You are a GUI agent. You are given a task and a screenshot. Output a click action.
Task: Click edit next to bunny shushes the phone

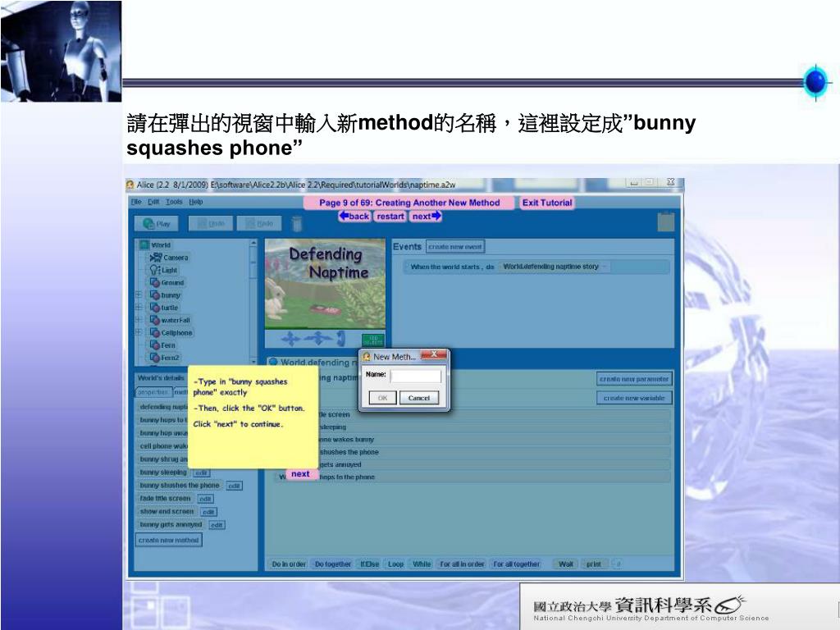coord(234,486)
